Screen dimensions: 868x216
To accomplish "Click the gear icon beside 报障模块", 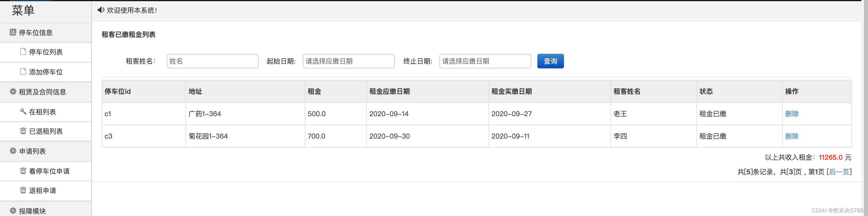I will point(13,211).
